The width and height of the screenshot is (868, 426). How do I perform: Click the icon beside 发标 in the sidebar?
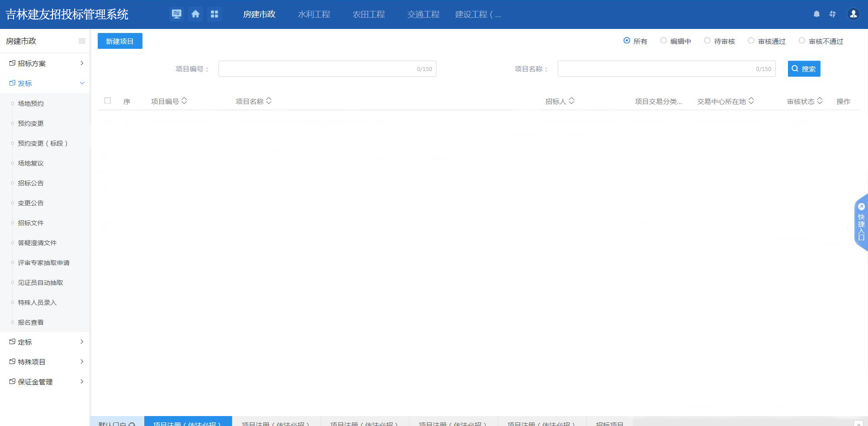pyautogui.click(x=12, y=83)
